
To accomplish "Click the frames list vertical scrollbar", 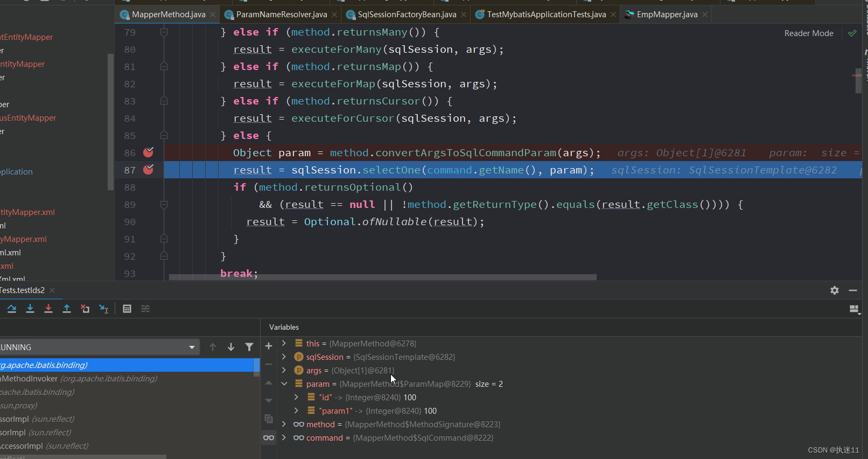I will click(257, 367).
